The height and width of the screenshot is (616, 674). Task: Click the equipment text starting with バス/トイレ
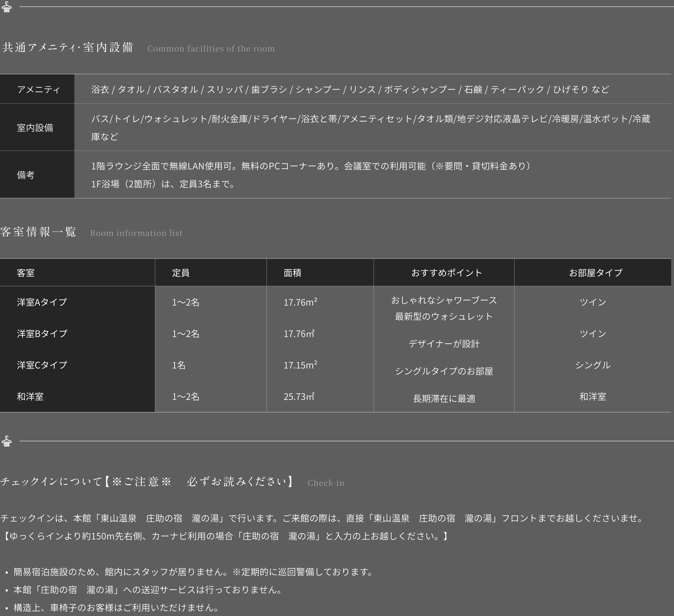tap(371, 128)
